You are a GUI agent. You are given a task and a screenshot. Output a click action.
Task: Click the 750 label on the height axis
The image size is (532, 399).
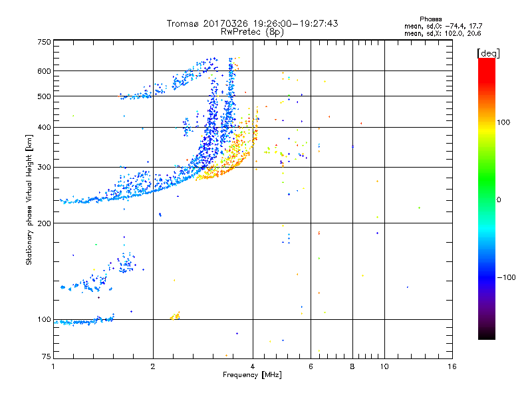click(x=44, y=42)
